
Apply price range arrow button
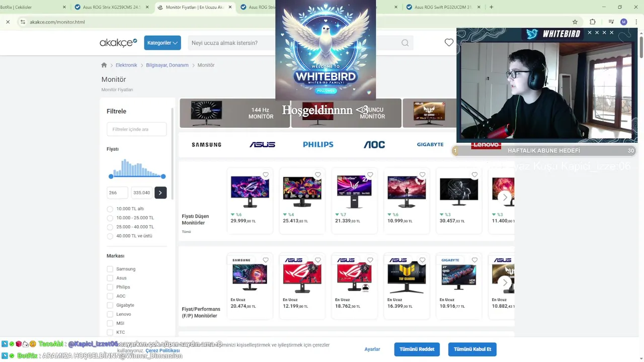tap(160, 193)
